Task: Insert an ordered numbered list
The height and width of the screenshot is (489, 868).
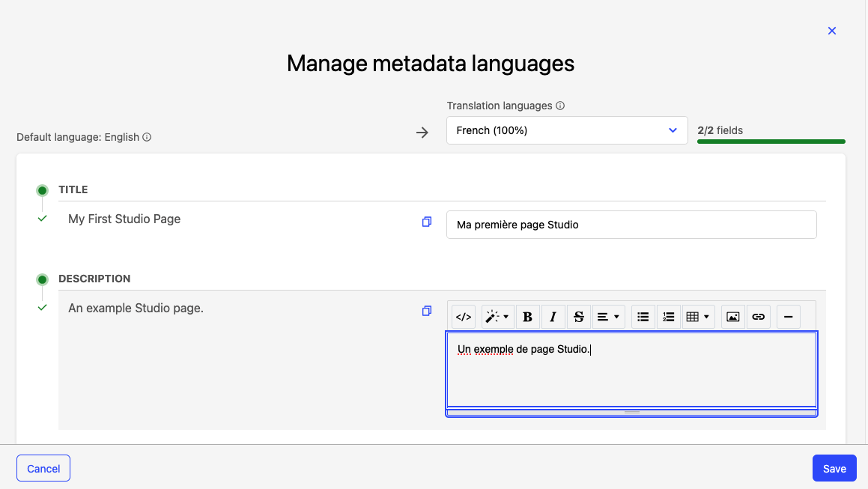Action: pyautogui.click(x=669, y=317)
